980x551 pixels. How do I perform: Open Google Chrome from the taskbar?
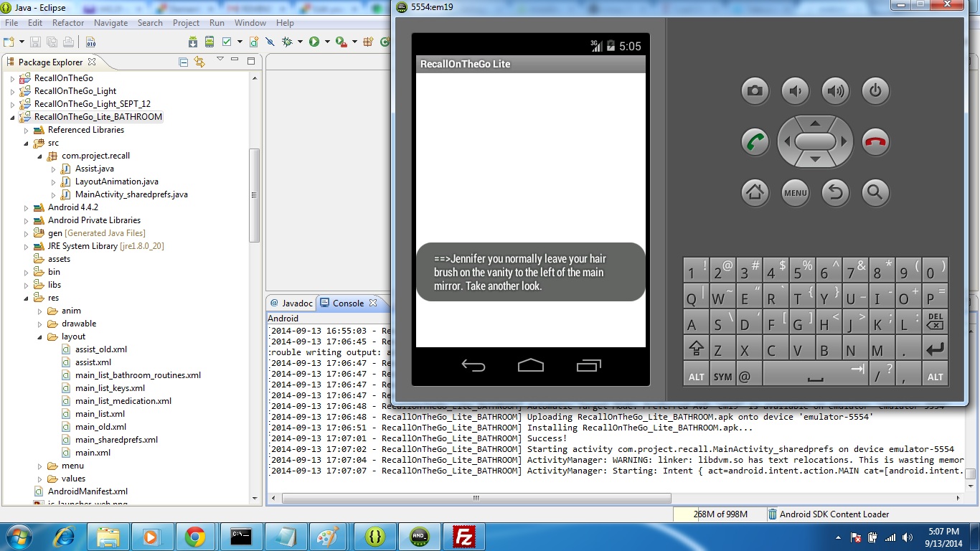(194, 536)
